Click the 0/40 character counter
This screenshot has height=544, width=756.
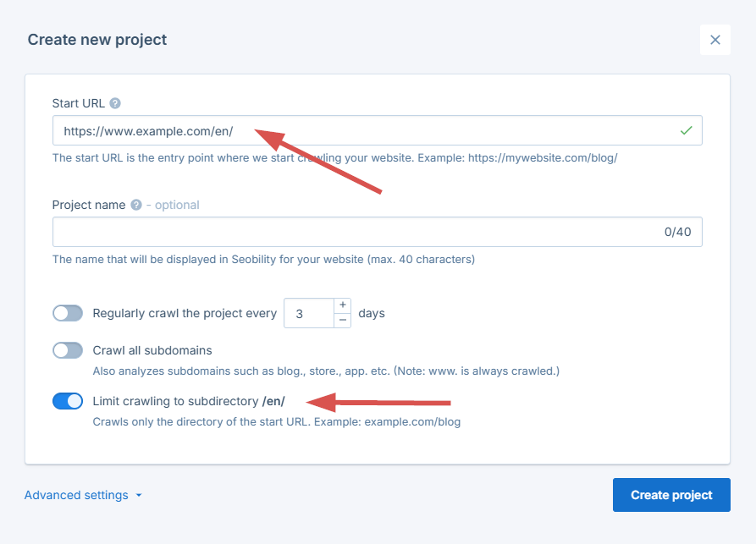click(677, 231)
